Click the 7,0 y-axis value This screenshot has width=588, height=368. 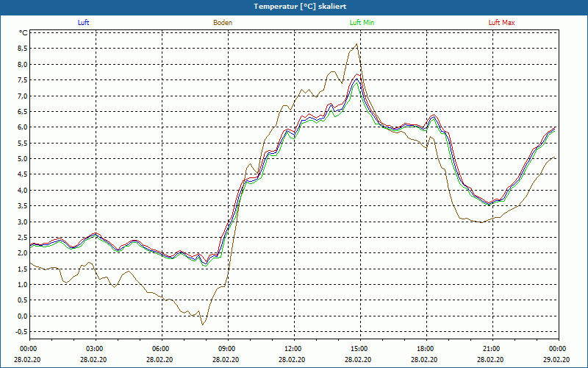pos(23,96)
